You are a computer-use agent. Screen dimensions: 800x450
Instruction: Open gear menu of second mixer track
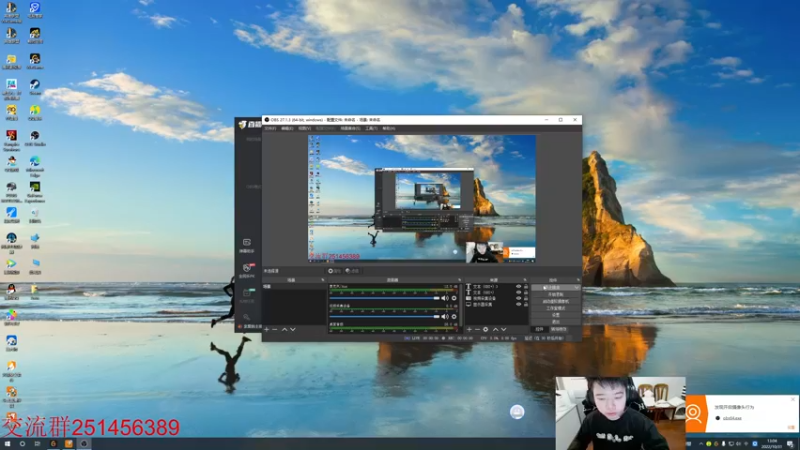(x=454, y=316)
